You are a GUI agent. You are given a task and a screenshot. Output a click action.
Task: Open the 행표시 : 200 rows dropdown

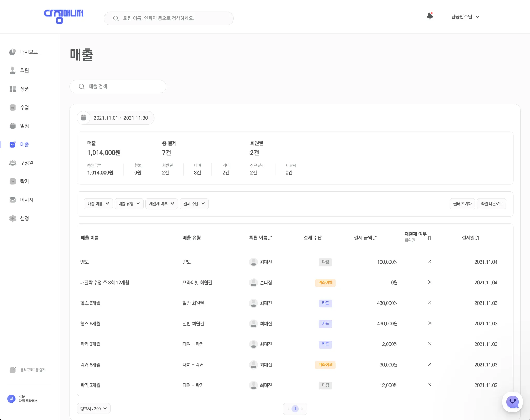(93, 409)
